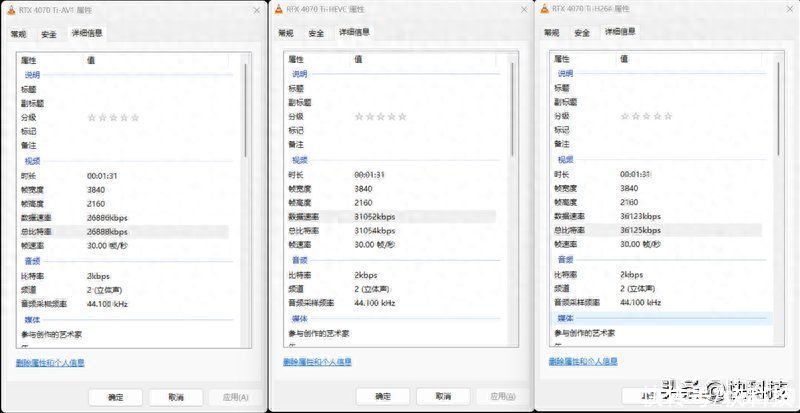The width and height of the screenshot is (800, 413).
Task: Select the 详细信息 tab in the H264 window
Action: click(620, 31)
